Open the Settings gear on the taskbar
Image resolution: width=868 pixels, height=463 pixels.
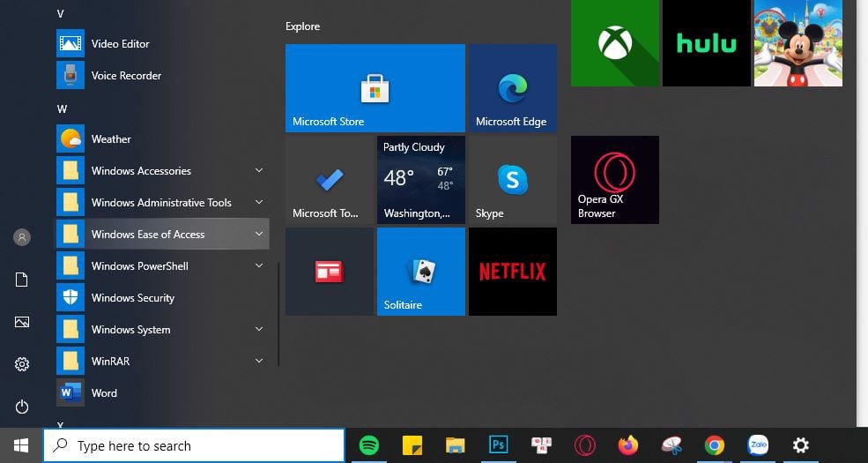800,445
